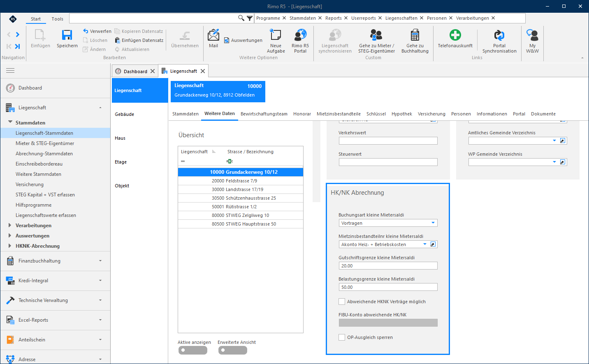Open Telefonauskunft green plus icon
The width and height of the screenshot is (589, 364).
[x=455, y=35]
